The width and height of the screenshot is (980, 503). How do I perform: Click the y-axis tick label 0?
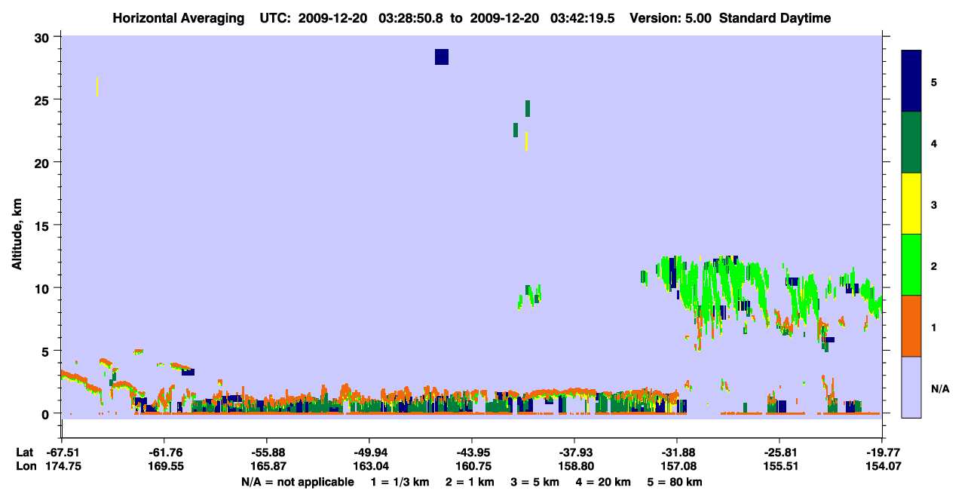coord(47,413)
